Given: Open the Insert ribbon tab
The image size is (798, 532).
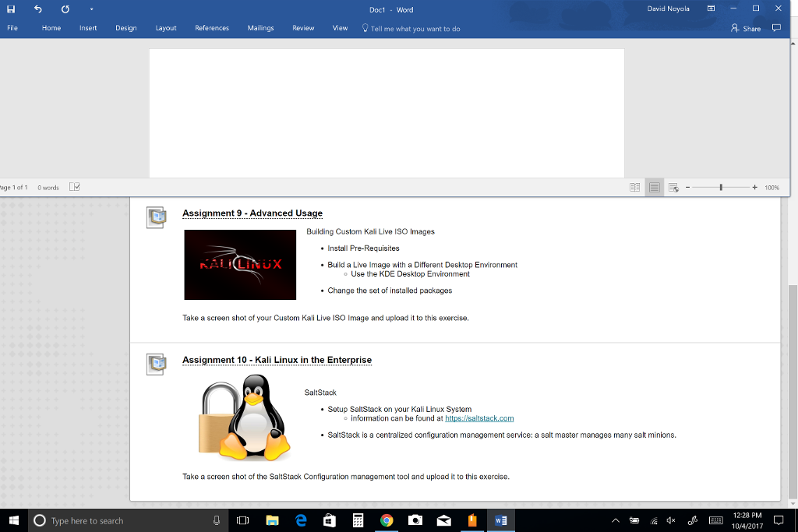Looking at the screenshot, I should pos(88,28).
